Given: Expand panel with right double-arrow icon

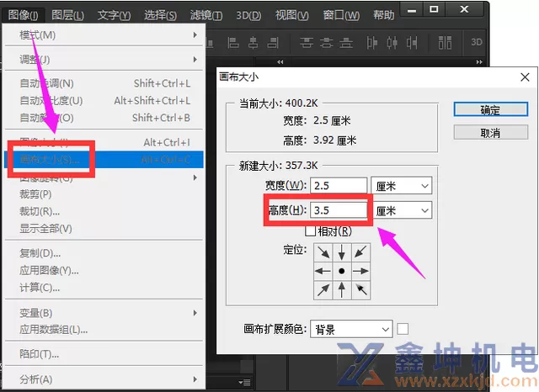Looking at the screenshot, I should tap(479, 61).
